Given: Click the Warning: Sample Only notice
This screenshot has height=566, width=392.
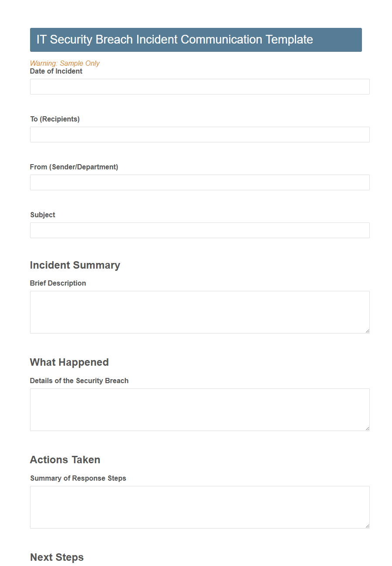Looking at the screenshot, I should point(64,63).
